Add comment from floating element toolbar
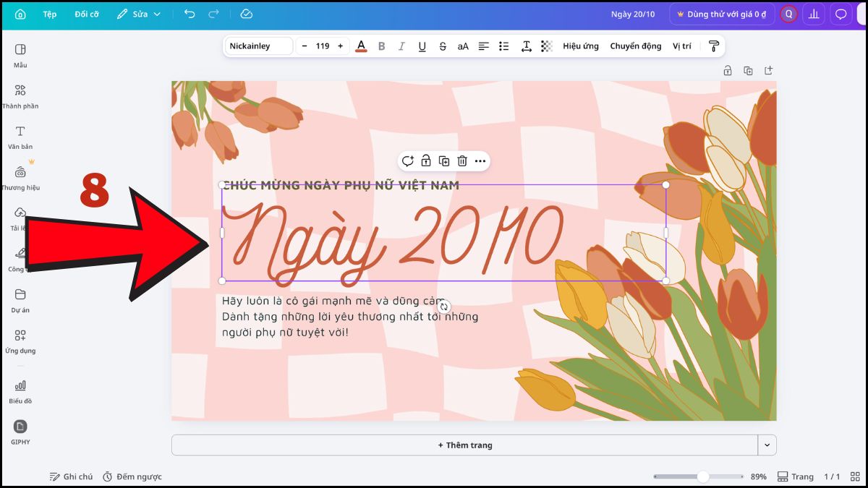 [x=408, y=161]
